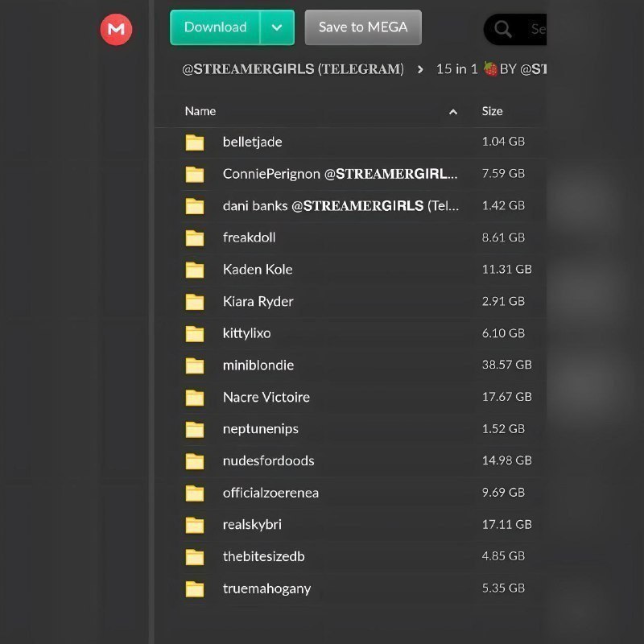Select the freakdoll folder icon
Image resolution: width=644 pixels, height=644 pixels.
(195, 237)
